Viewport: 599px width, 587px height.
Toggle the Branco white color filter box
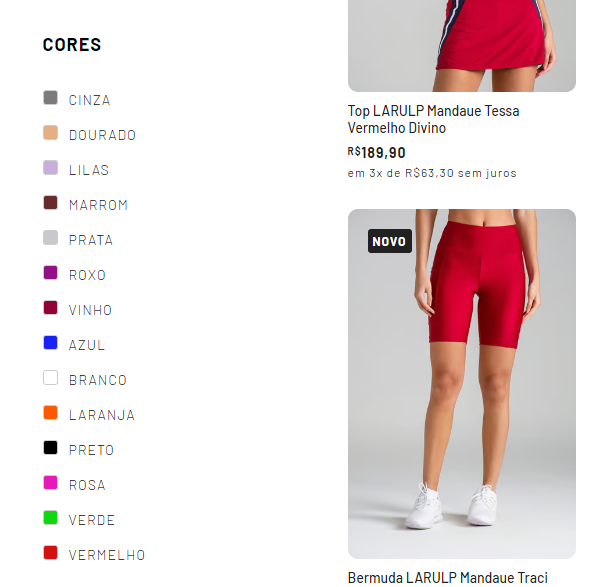pos(50,378)
